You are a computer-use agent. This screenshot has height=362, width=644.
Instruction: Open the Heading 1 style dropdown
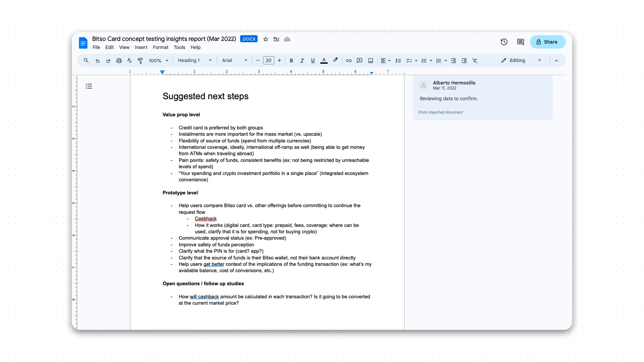click(195, 61)
